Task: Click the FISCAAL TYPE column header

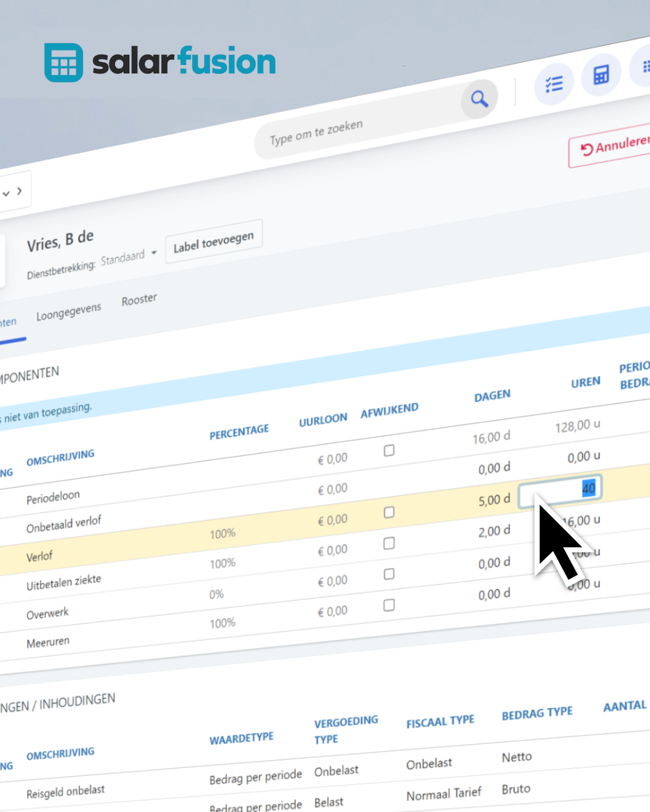Action: (440, 722)
